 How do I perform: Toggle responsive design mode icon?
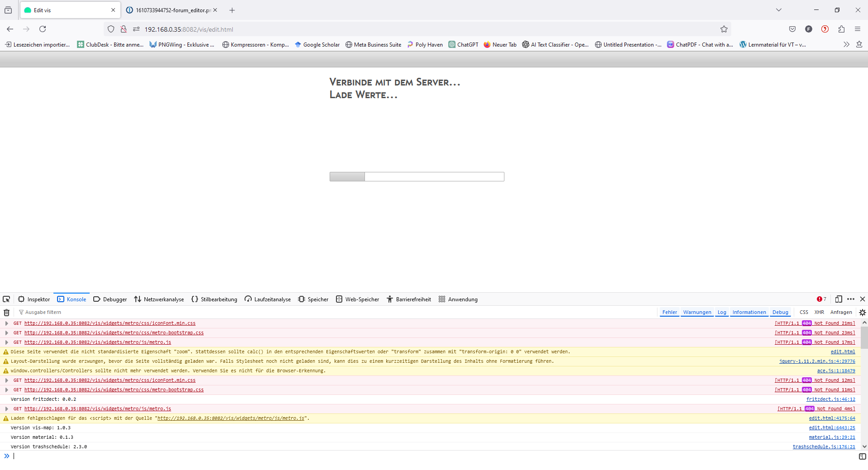[838, 299]
